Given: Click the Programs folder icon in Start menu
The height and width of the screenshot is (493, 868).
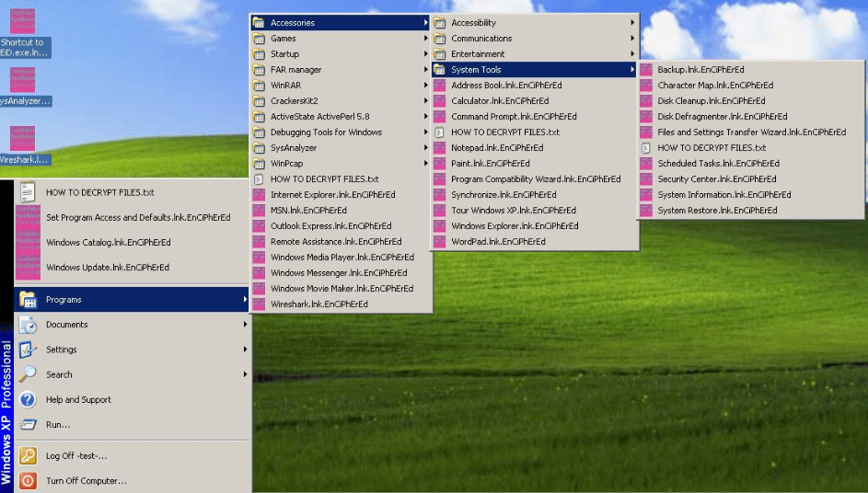Looking at the screenshot, I should [x=28, y=299].
